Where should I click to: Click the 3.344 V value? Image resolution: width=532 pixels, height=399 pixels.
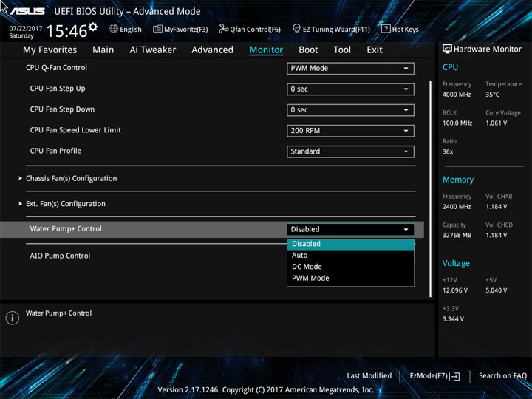453,319
